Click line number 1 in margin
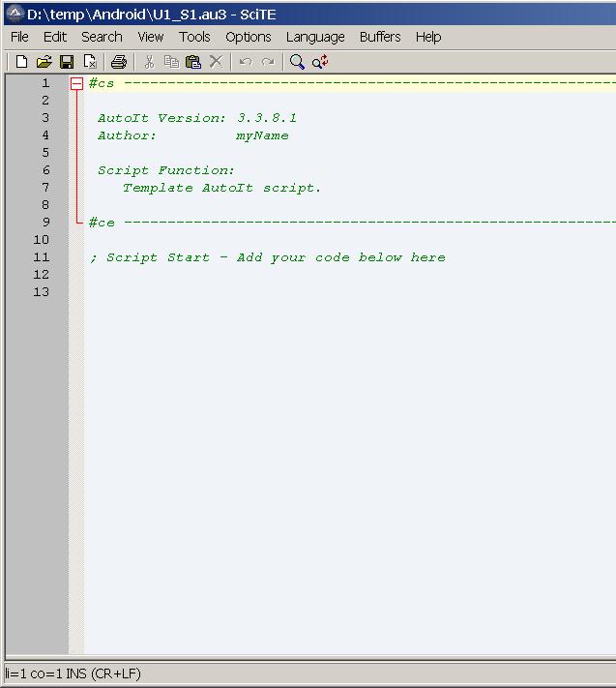This screenshot has height=688, width=616. click(x=45, y=83)
